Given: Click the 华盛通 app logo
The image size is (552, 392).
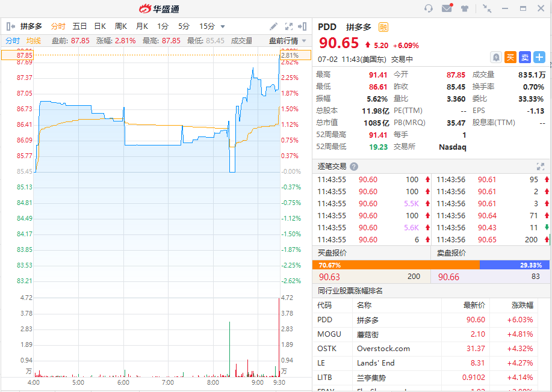Looking at the screenshot, I should [x=159, y=9].
